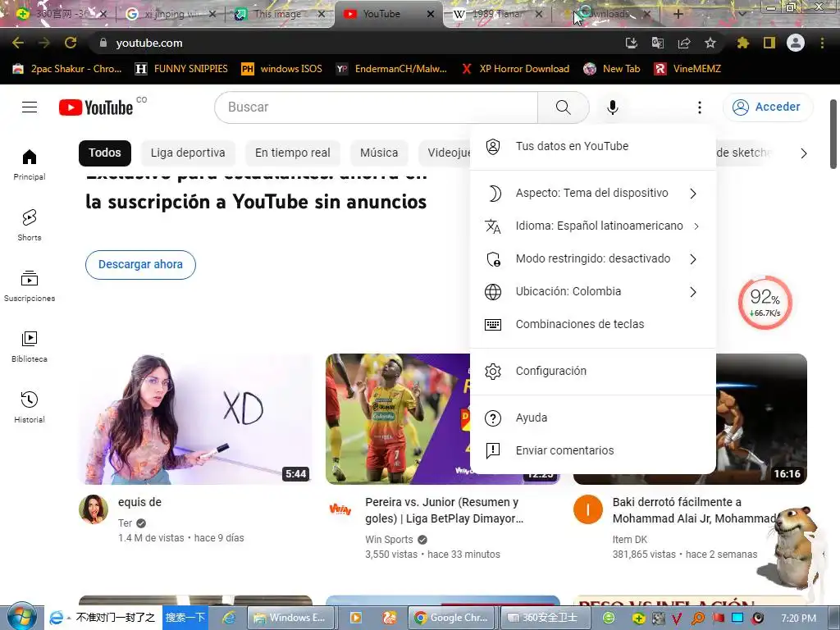Open the XP Horror Download bookmark
The image size is (840, 630).
pyautogui.click(x=516, y=69)
